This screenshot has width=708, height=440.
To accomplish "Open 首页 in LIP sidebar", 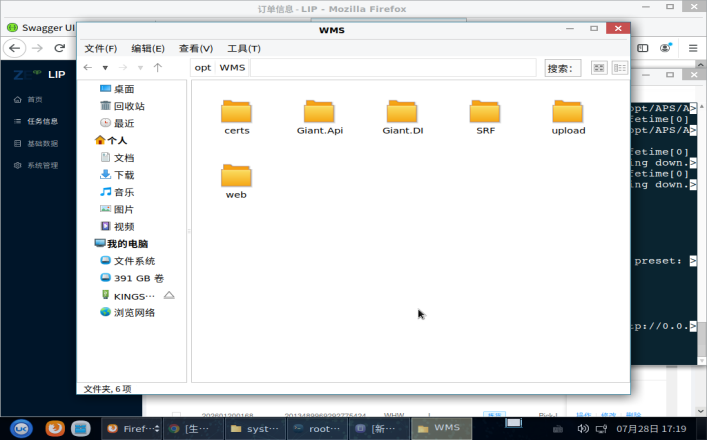I will click(x=29, y=99).
